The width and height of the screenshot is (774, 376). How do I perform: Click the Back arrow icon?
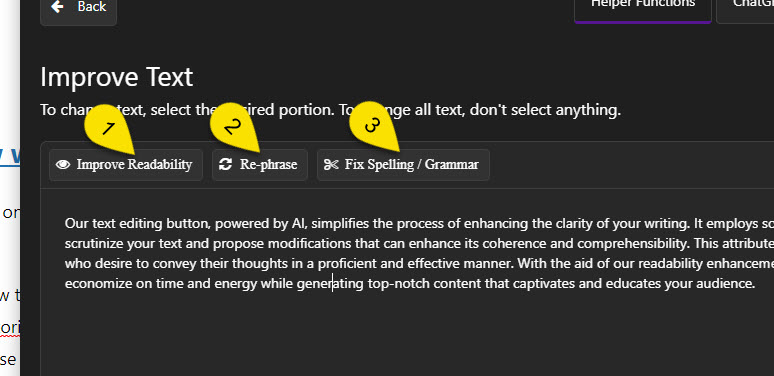click(x=58, y=6)
